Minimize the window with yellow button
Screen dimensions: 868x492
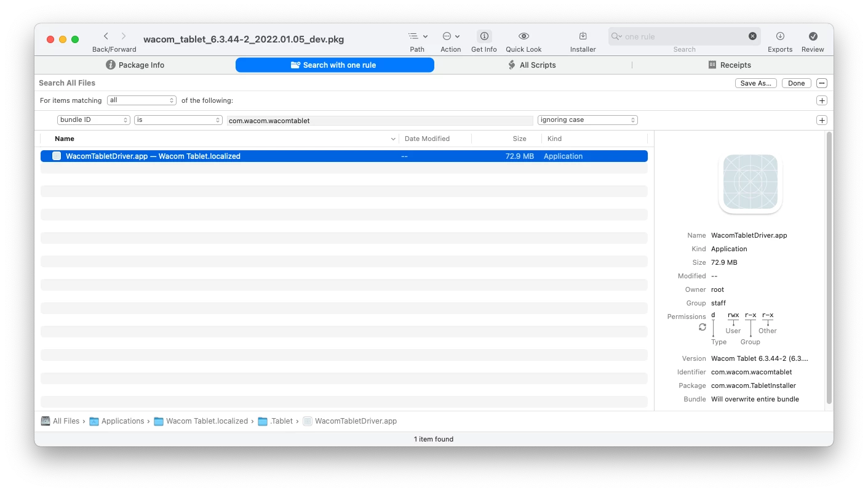click(x=63, y=39)
